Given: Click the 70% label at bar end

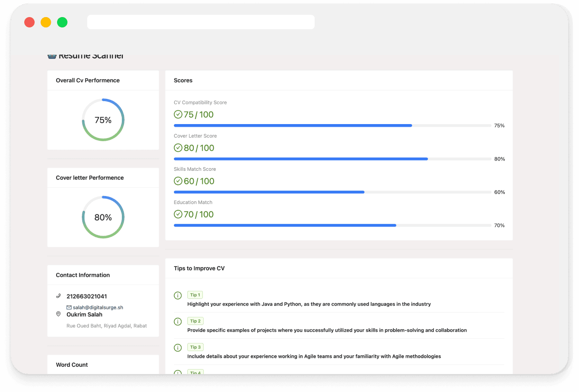Looking at the screenshot, I should tap(499, 225).
